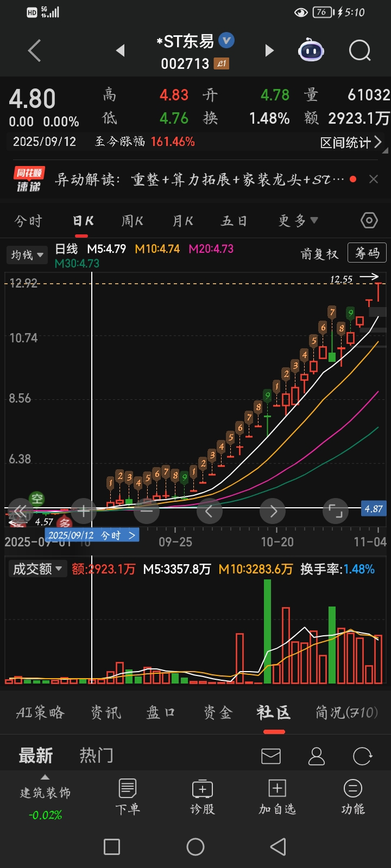This screenshot has width=391, height=868.
Task: Tap the 多 signal marker on chart
Action: click(65, 524)
